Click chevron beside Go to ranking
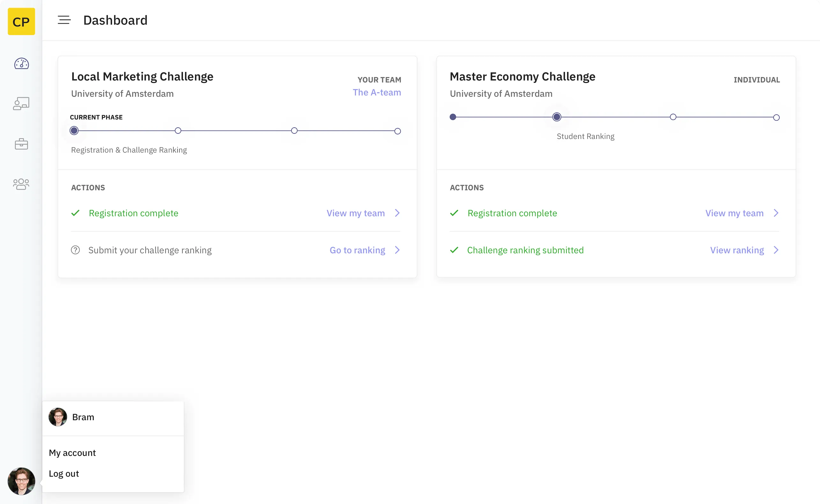 [397, 250]
